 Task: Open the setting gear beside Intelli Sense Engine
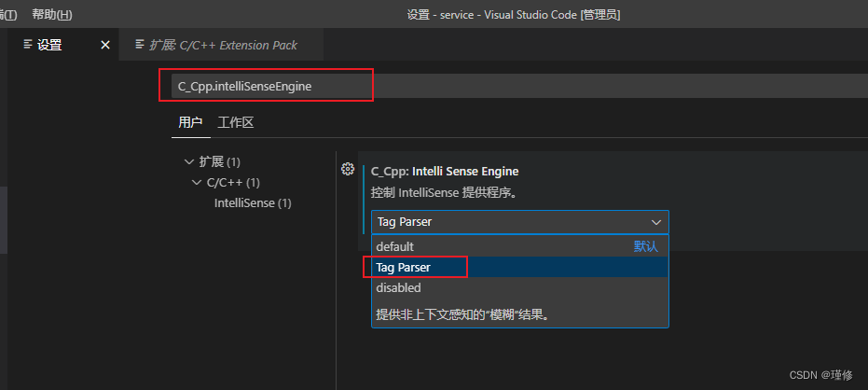tap(348, 169)
